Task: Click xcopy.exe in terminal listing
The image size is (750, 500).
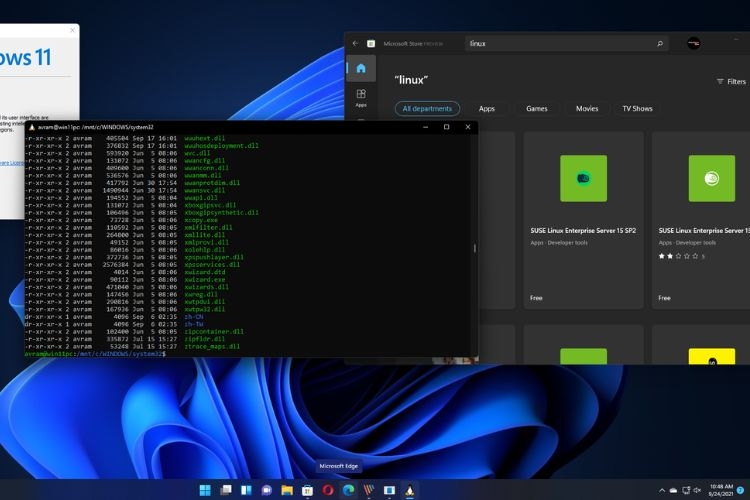Action: point(201,220)
